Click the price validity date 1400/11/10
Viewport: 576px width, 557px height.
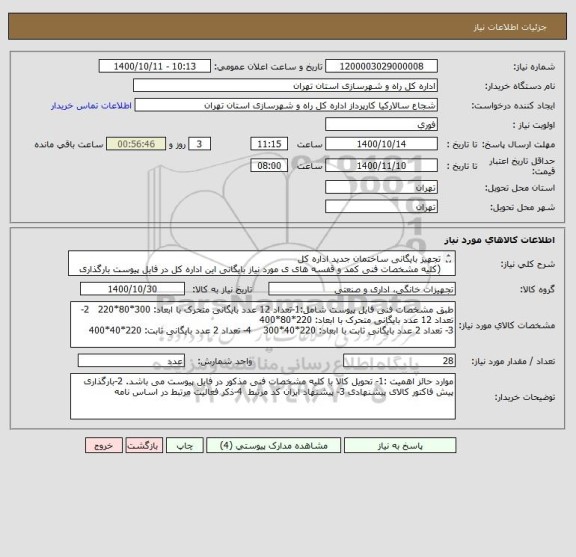[x=381, y=165]
